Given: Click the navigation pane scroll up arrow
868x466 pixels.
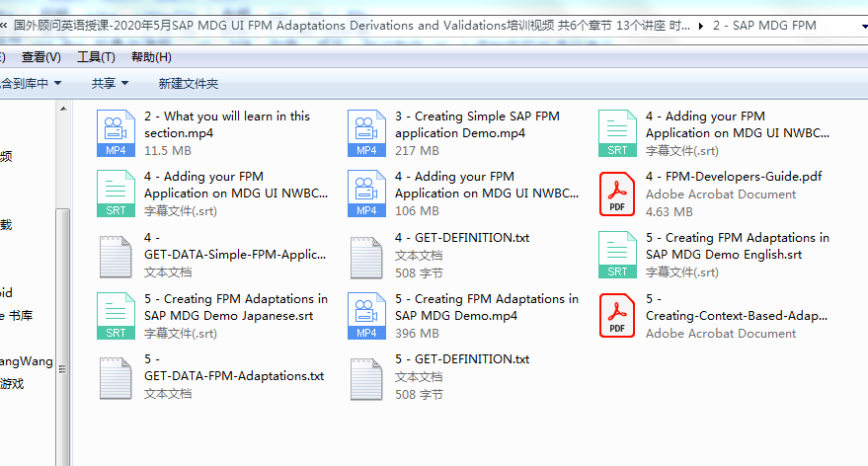Looking at the screenshot, I should [x=63, y=109].
